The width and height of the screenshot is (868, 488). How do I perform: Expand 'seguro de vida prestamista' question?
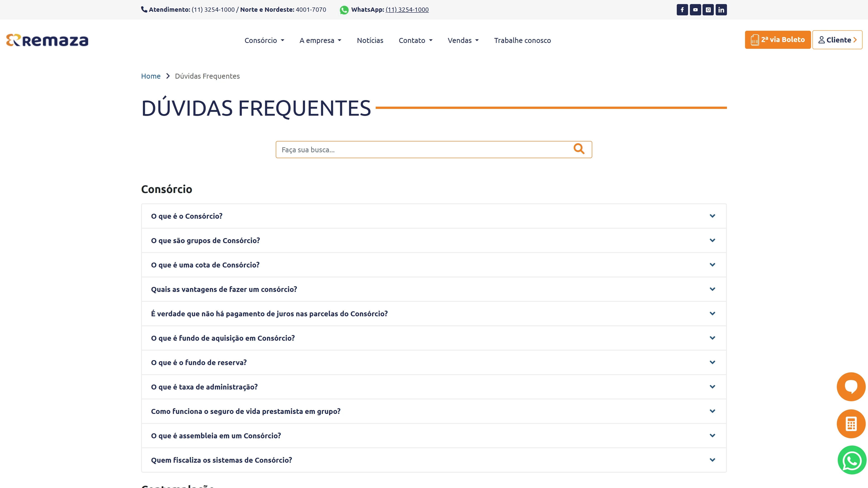pyautogui.click(x=434, y=411)
